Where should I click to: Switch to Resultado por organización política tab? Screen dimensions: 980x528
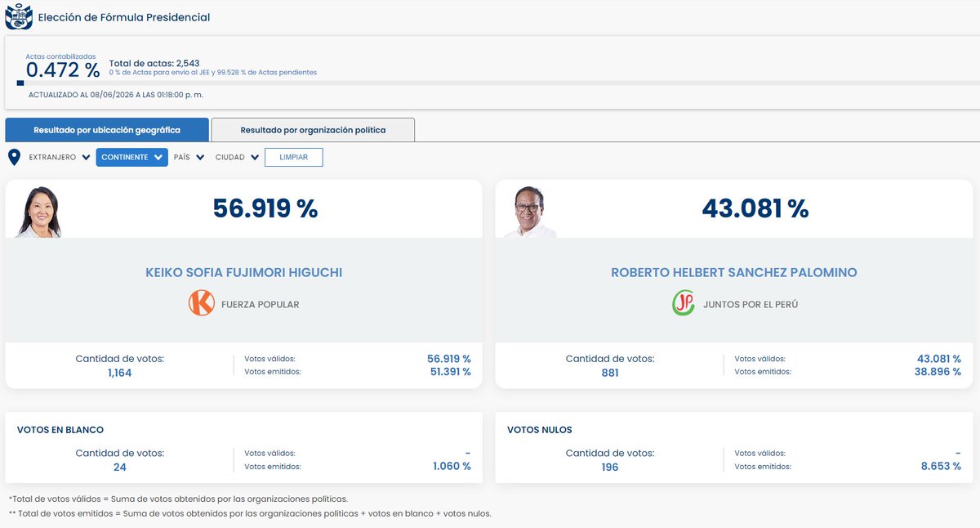pos(313,130)
